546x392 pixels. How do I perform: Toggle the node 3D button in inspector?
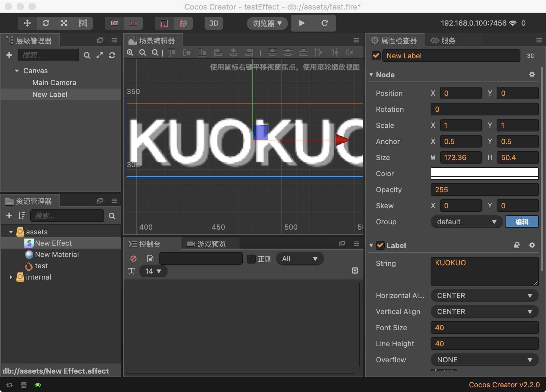pyautogui.click(x=531, y=56)
